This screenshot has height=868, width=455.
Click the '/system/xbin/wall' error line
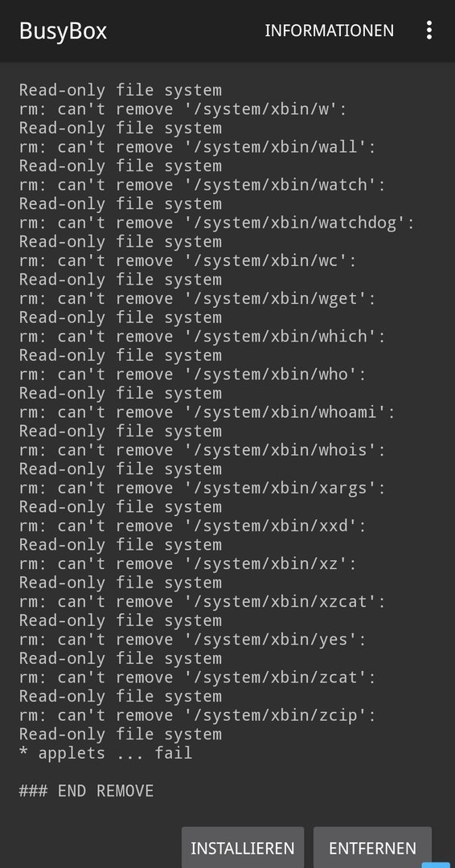click(198, 147)
